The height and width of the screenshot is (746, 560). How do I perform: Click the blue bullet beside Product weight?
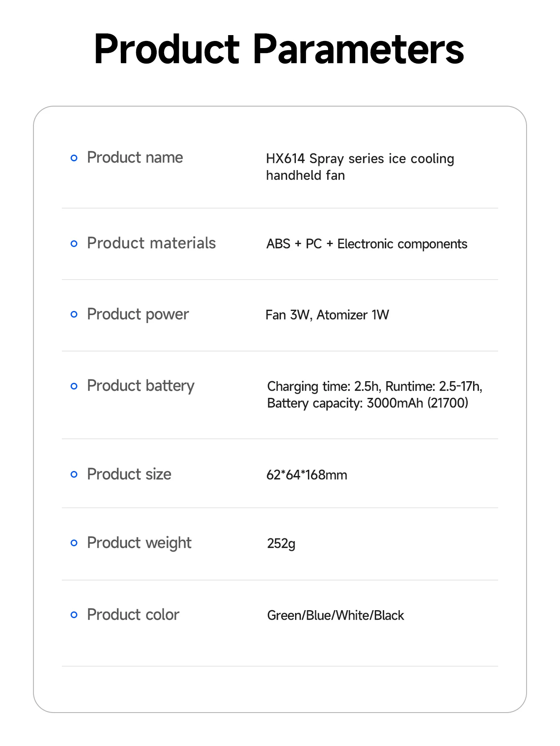coord(74,543)
